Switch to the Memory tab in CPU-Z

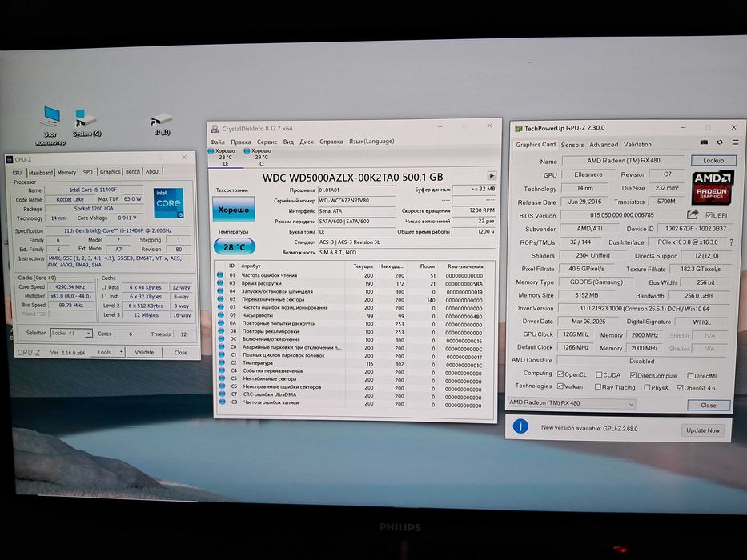pyautogui.click(x=66, y=173)
